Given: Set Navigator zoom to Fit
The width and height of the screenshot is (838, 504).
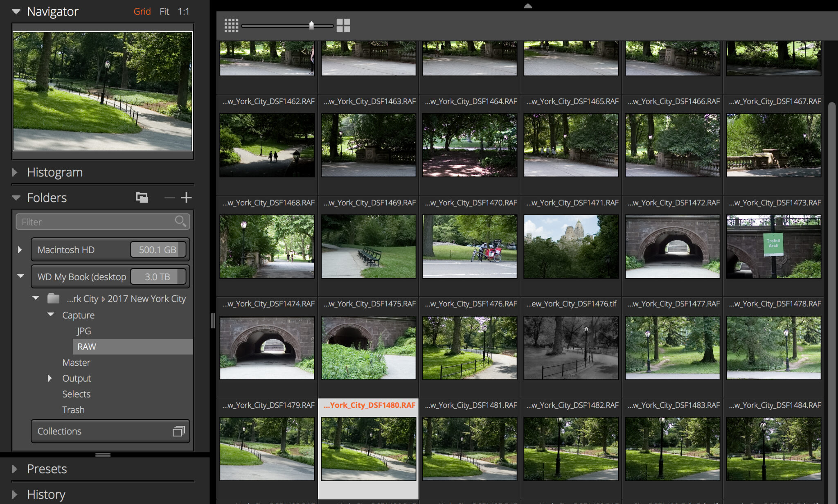Looking at the screenshot, I should coord(164,11).
